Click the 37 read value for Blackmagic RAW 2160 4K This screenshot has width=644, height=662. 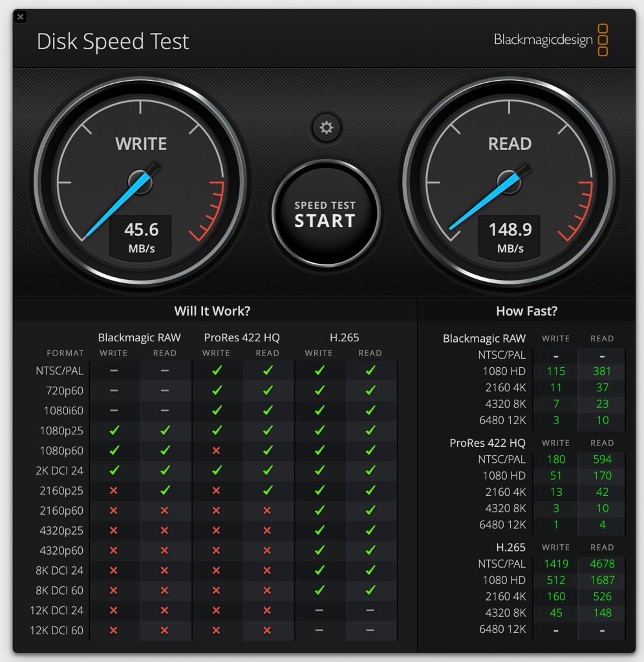click(602, 388)
